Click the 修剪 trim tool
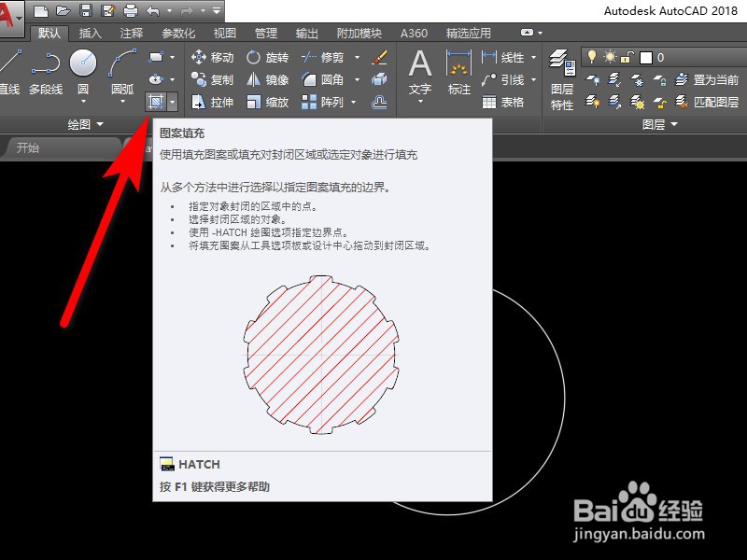 [x=322, y=58]
